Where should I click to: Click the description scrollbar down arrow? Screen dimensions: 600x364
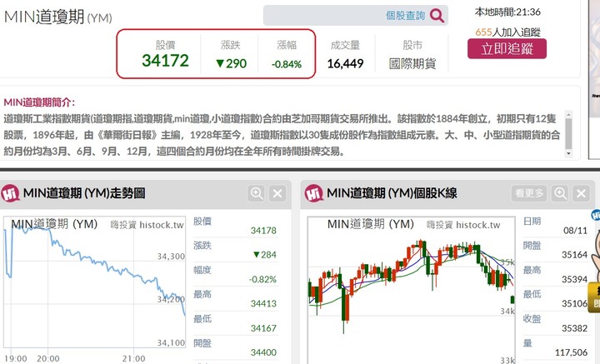[568, 153]
